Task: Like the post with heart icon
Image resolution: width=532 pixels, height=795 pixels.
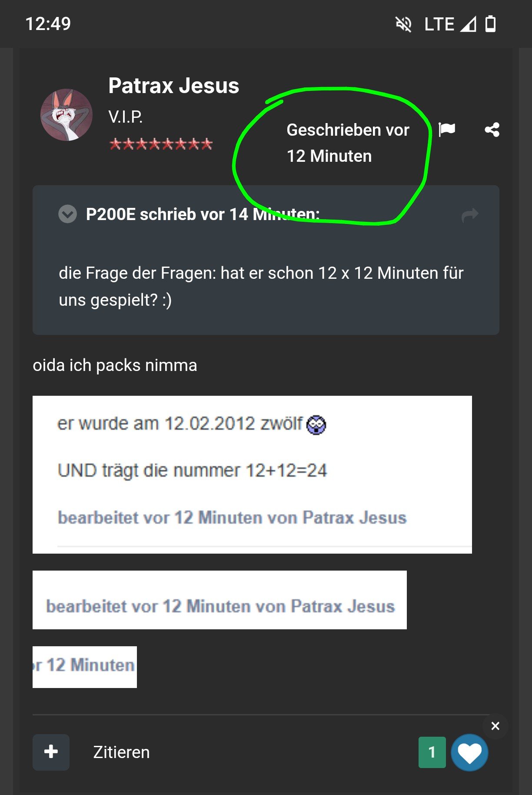Action: 469,752
